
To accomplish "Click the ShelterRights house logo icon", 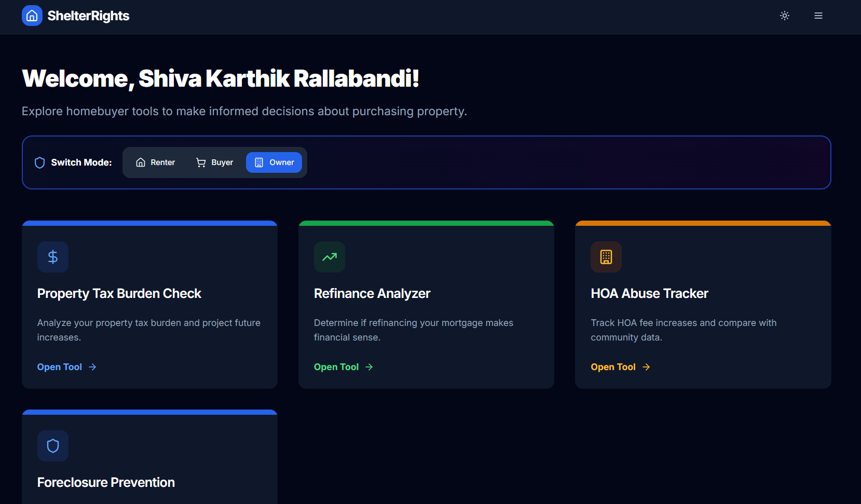I will 32,16.
